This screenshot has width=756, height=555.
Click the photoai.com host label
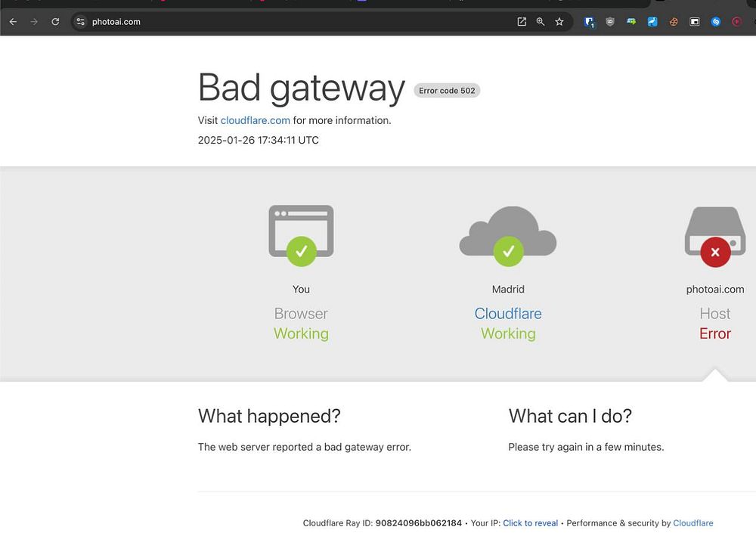pyautogui.click(x=715, y=290)
